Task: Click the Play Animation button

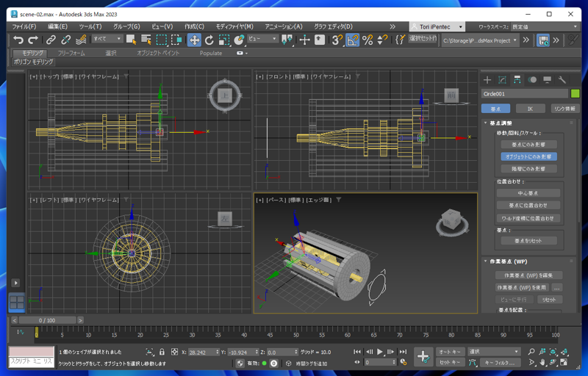Action: tap(379, 352)
